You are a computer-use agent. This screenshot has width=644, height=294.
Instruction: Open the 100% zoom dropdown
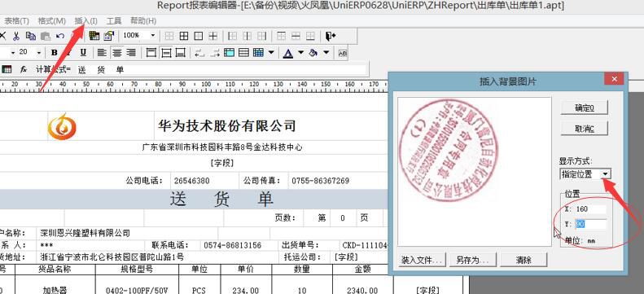click(x=153, y=36)
